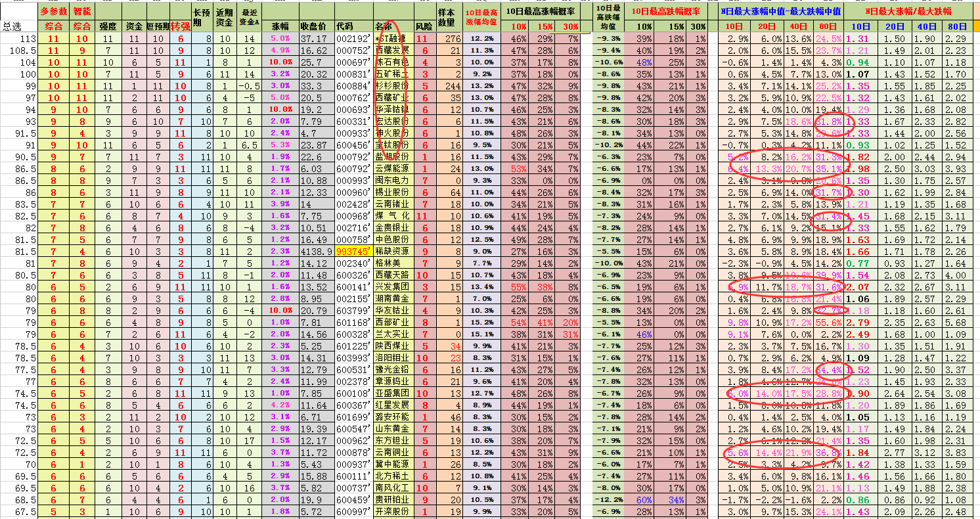Click the stock name 中色股份

click(393, 240)
